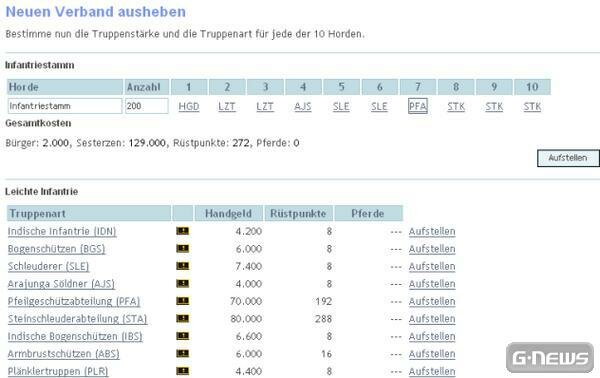The height and width of the screenshot is (378, 600).
Task: Click the Handgeld column header
Action: point(228,213)
